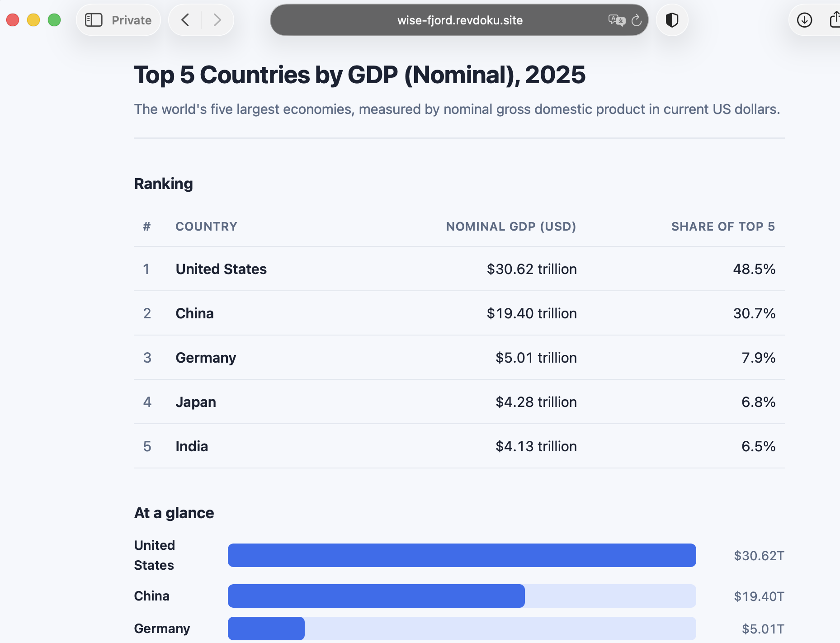
Task: Click the 6.5% share value
Action: click(759, 446)
